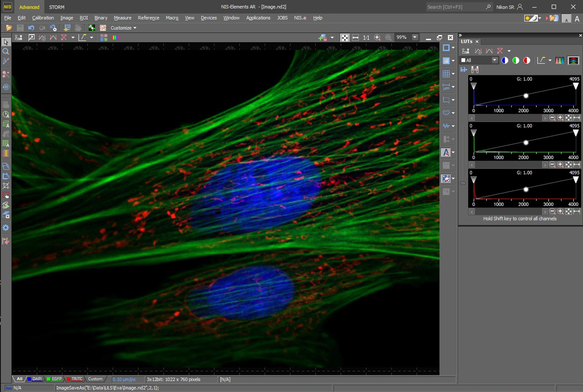This screenshot has height=392, width=583.
Task: Expand the zoom percentage dropdown
Action: [415, 37]
